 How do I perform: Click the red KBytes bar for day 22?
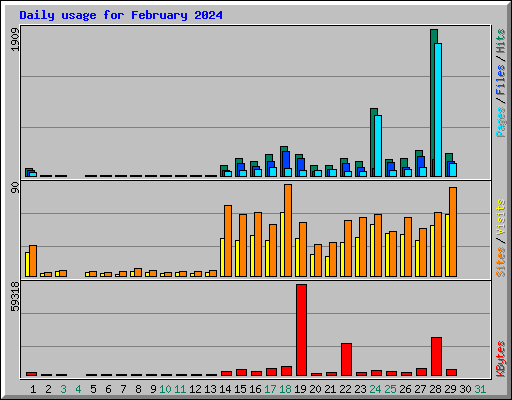click(x=346, y=359)
